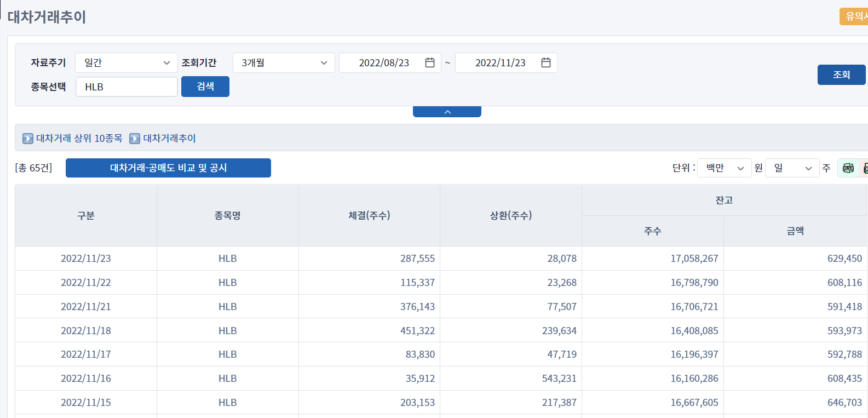Collapse the search filter panel
Screen dimensions: 868x418
[447, 112]
